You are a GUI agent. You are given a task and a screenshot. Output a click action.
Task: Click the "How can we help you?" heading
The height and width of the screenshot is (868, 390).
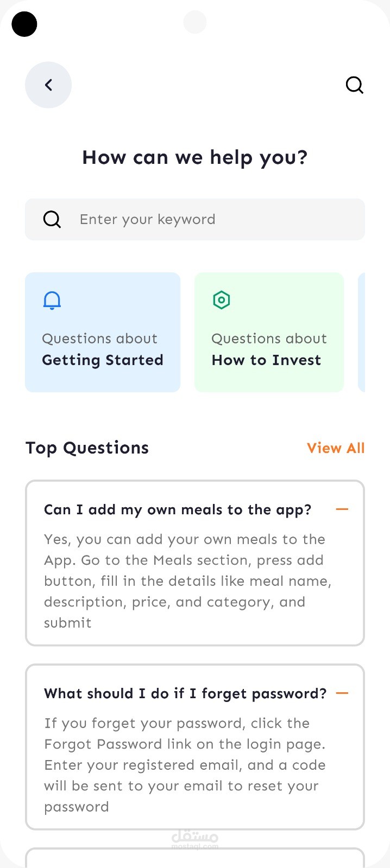(194, 158)
